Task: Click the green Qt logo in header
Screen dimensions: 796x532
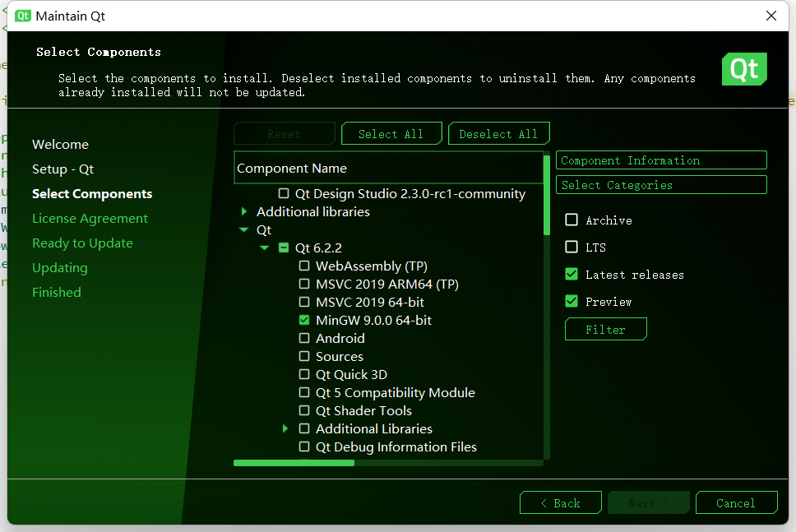Action: point(744,69)
